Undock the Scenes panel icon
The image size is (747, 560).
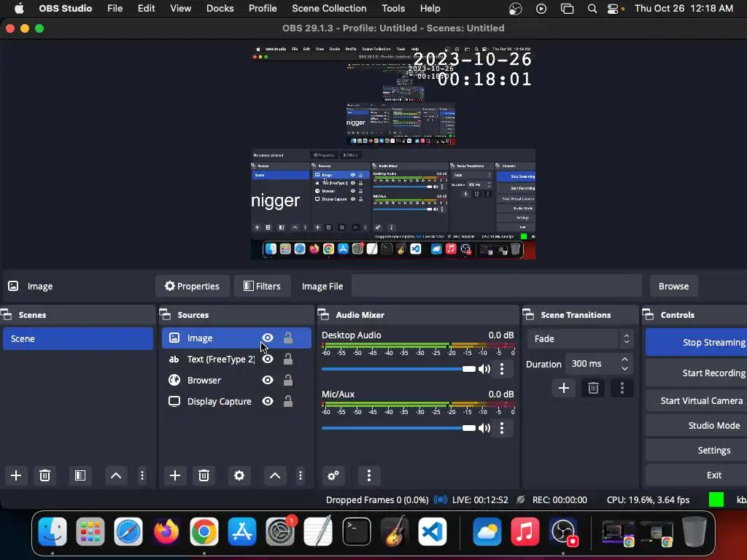[x=6, y=314]
